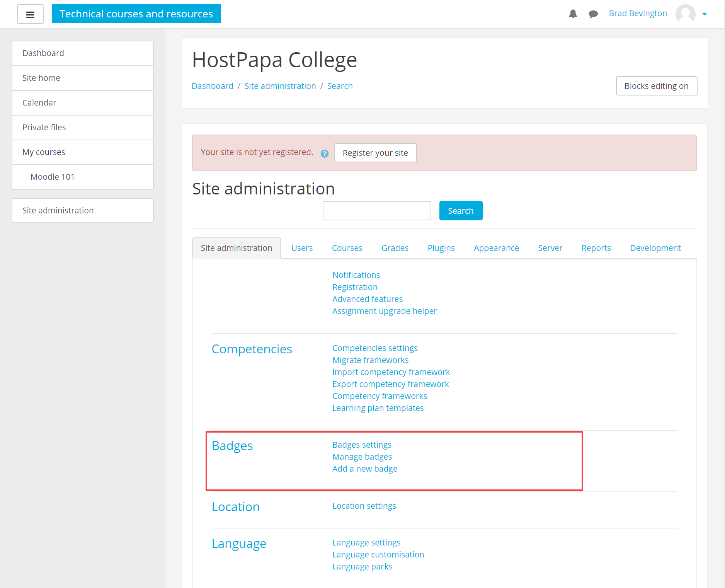Open the notifications bell
Viewport: 725px width, 588px height.
coord(573,14)
